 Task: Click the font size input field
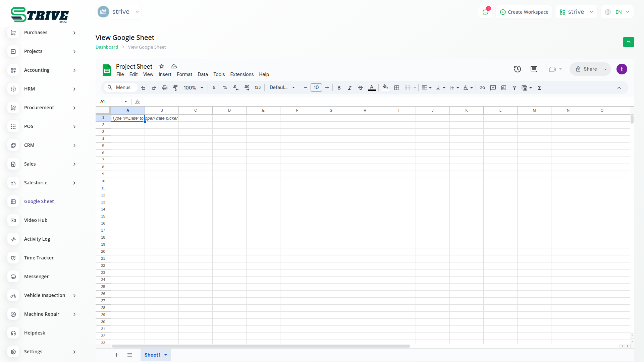(x=316, y=87)
